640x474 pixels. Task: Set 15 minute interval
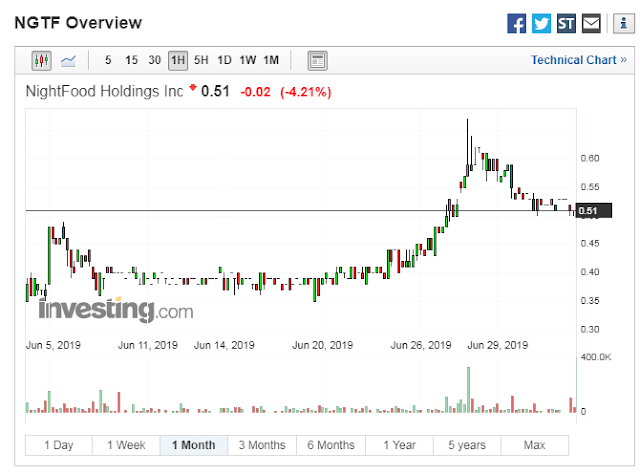131,60
